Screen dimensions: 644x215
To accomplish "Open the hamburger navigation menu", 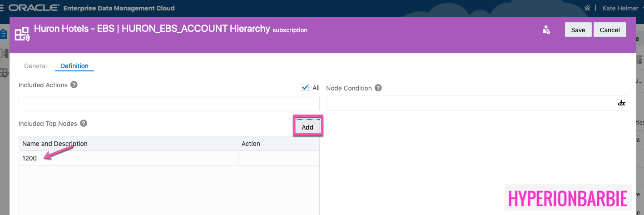I will (2, 8).
